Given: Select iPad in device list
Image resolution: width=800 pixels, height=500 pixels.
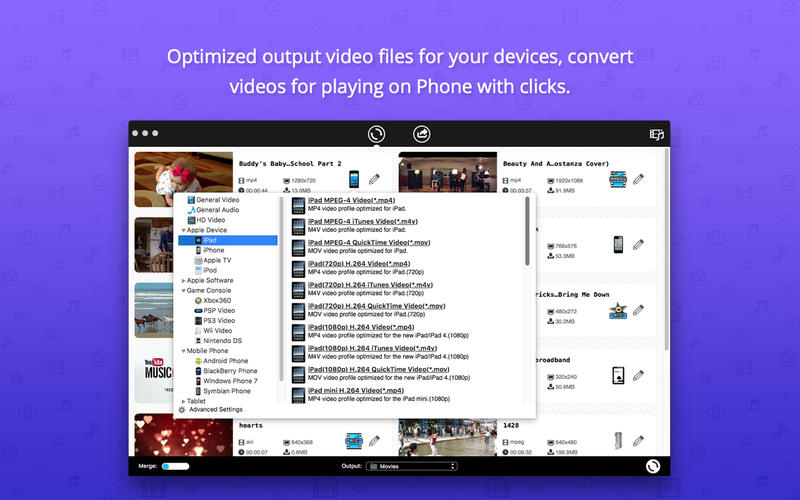Looking at the screenshot, I should click(228, 240).
